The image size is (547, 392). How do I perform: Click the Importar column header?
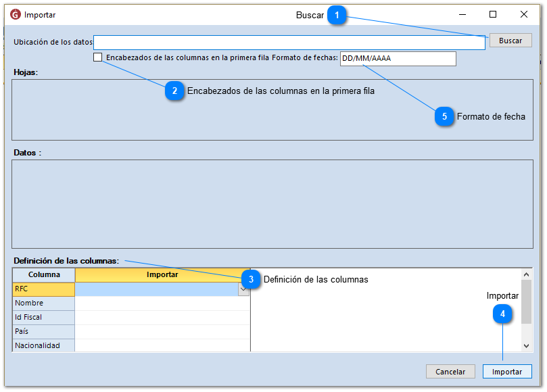pyautogui.click(x=162, y=274)
